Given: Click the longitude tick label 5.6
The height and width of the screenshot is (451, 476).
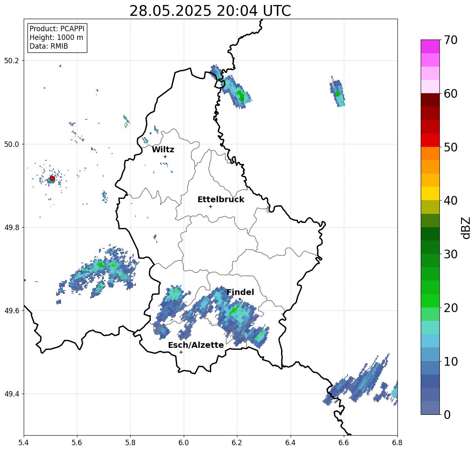Looking at the screenshot, I should click(x=77, y=443).
